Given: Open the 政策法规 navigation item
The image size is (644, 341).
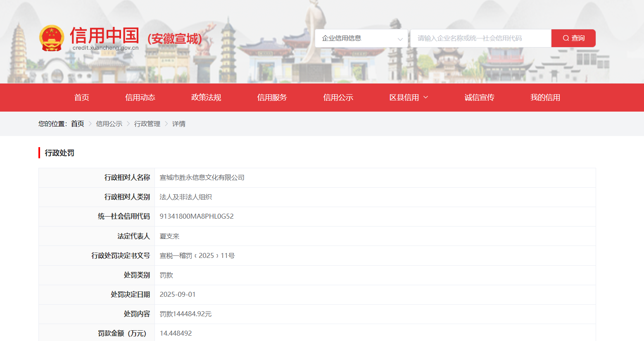Looking at the screenshot, I should pos(206,98).
